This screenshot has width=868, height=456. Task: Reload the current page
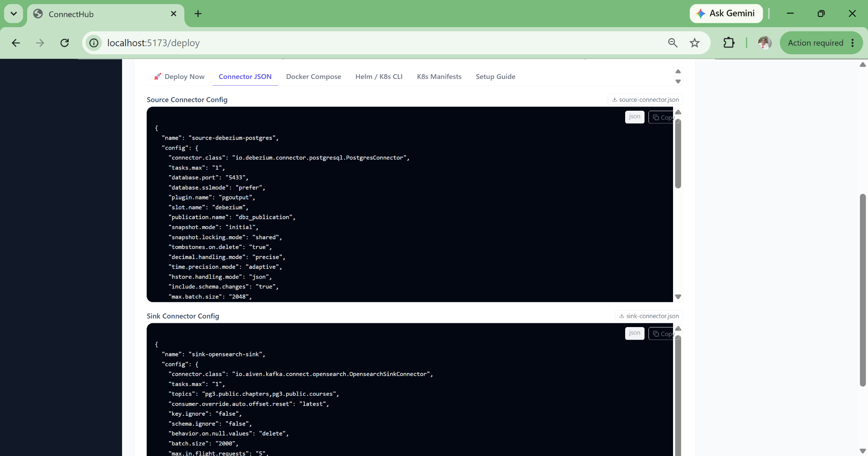click(64, 43)
